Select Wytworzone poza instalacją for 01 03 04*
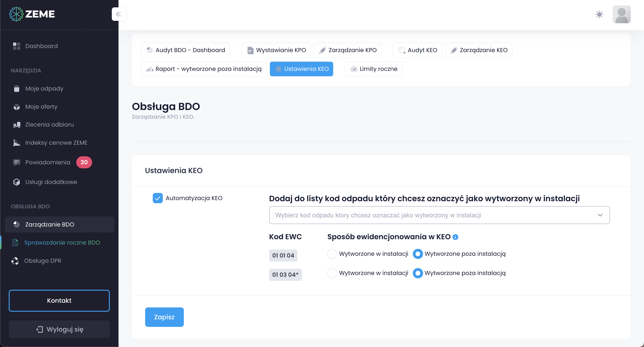Viewport: 644px width, 347px height. click(x=417, y=273)
